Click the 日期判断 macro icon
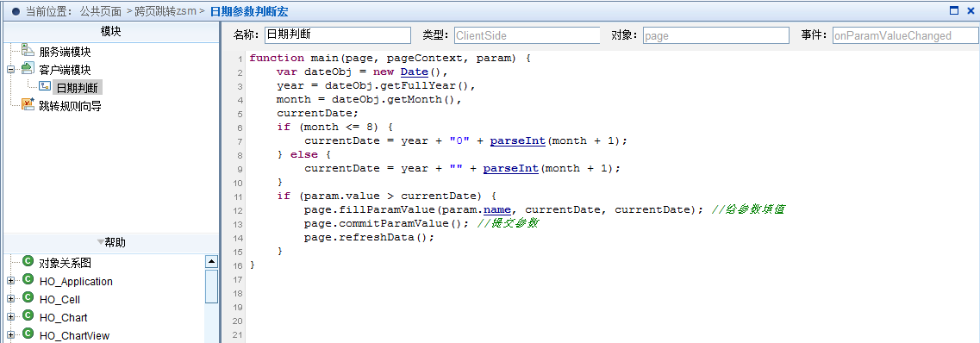Screen dimensions: 980x343 click(44, 87)
